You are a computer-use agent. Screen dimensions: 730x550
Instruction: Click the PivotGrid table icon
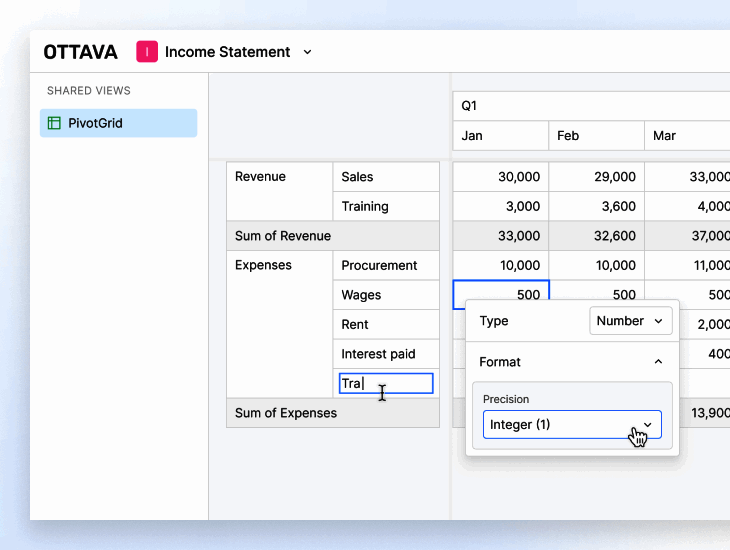point(54,123)
